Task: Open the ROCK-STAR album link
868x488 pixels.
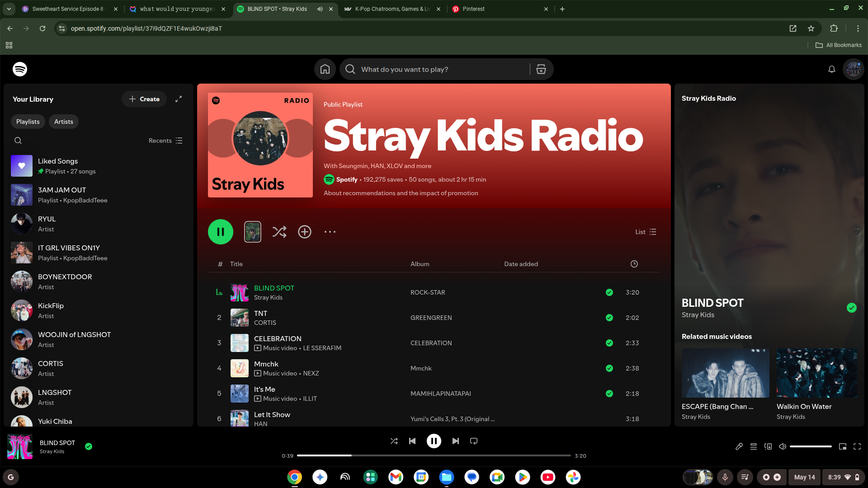Action: click(428, 292)
